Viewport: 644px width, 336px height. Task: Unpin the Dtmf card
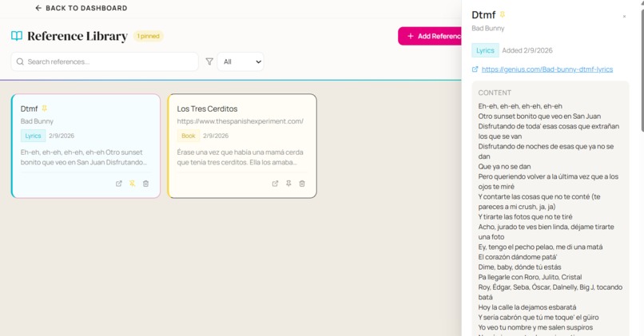pos(133,184)
